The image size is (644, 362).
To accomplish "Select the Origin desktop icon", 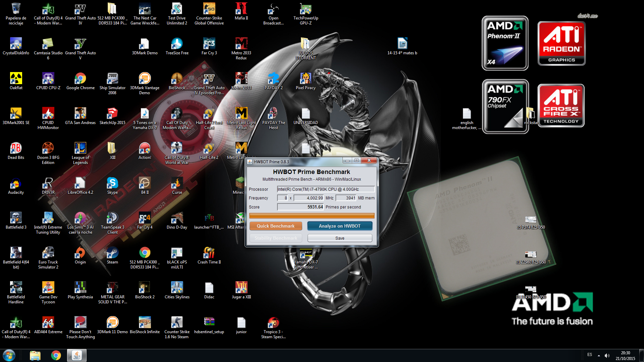I will point(80,255).
